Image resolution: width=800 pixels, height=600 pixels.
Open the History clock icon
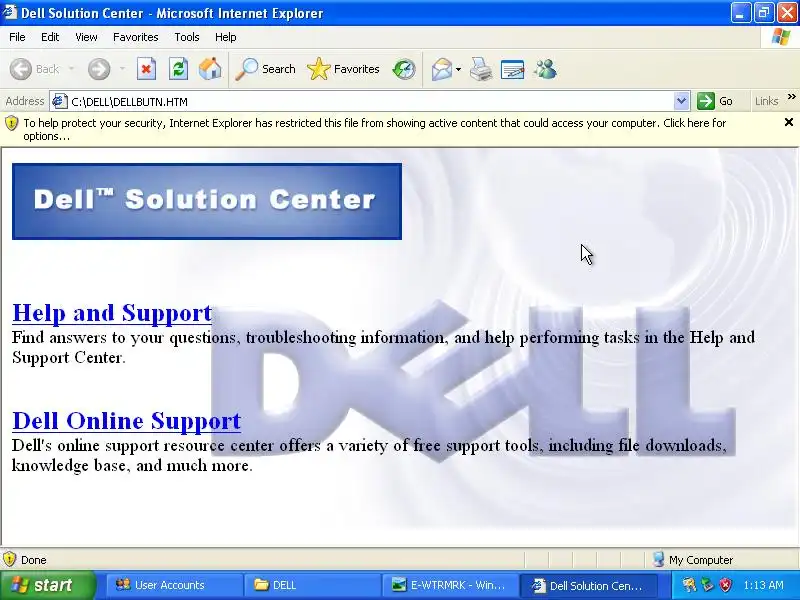click(404, 69)
